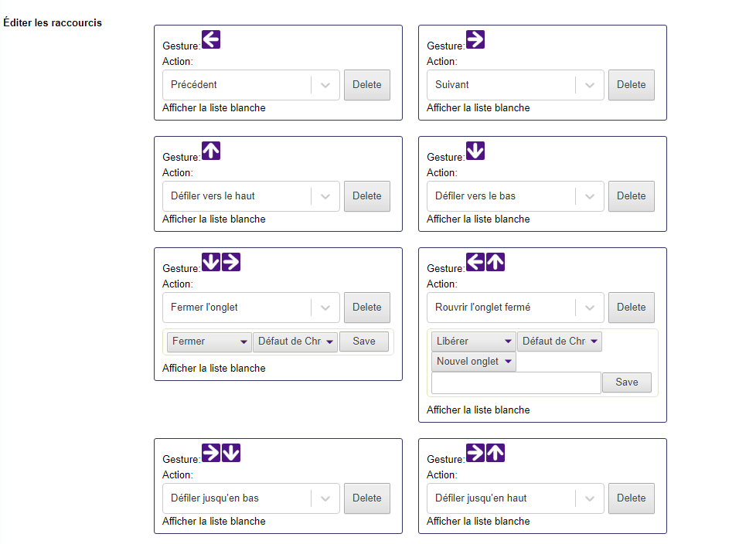756x544 pixels.
Task: Show whitelist under Fermer l'onglet
Action: pos(213,369)
